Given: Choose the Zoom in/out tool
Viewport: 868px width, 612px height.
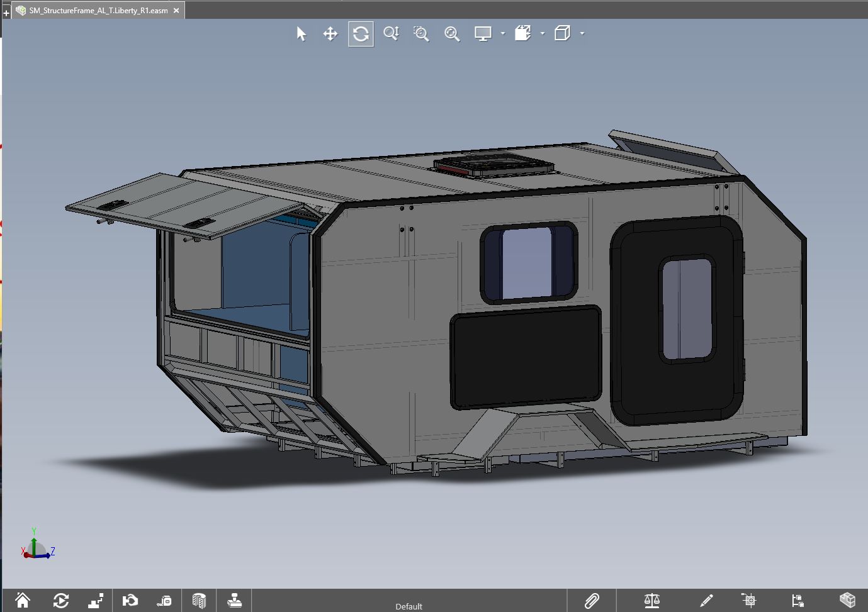Looking at the screenshot, I should click(391, 34).
